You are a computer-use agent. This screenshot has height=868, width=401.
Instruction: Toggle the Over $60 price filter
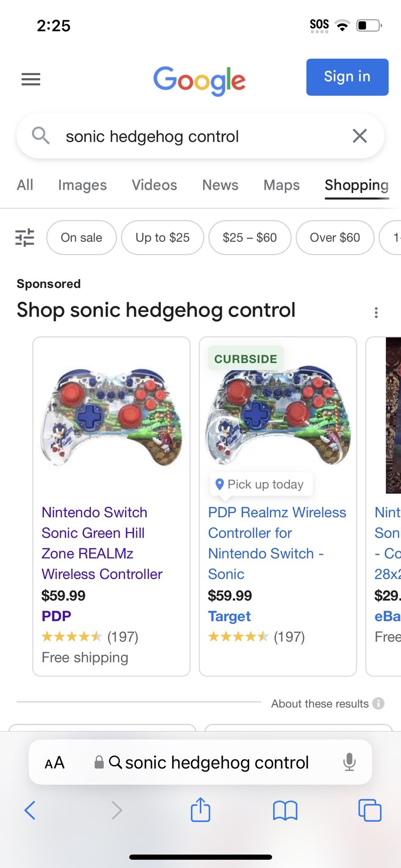335,237
